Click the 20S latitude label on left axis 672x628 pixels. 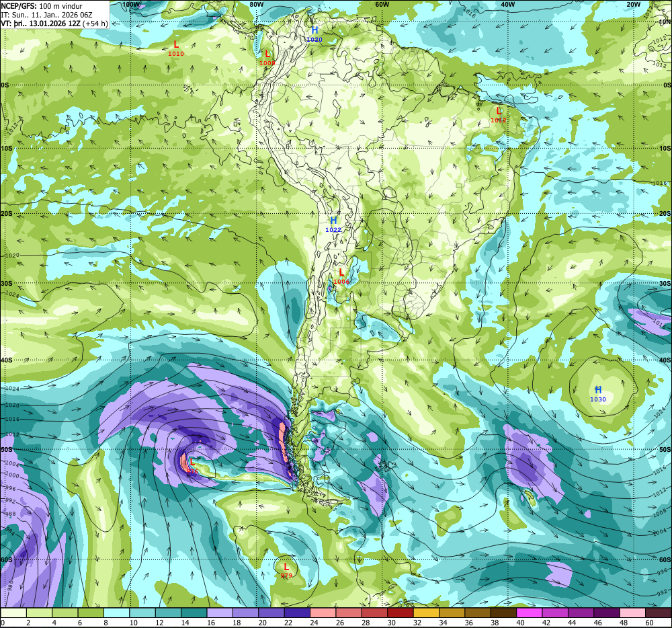point(7,213)
